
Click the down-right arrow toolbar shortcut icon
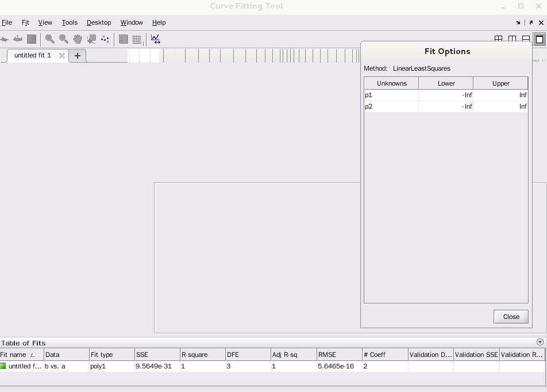[x=518, y=22]
